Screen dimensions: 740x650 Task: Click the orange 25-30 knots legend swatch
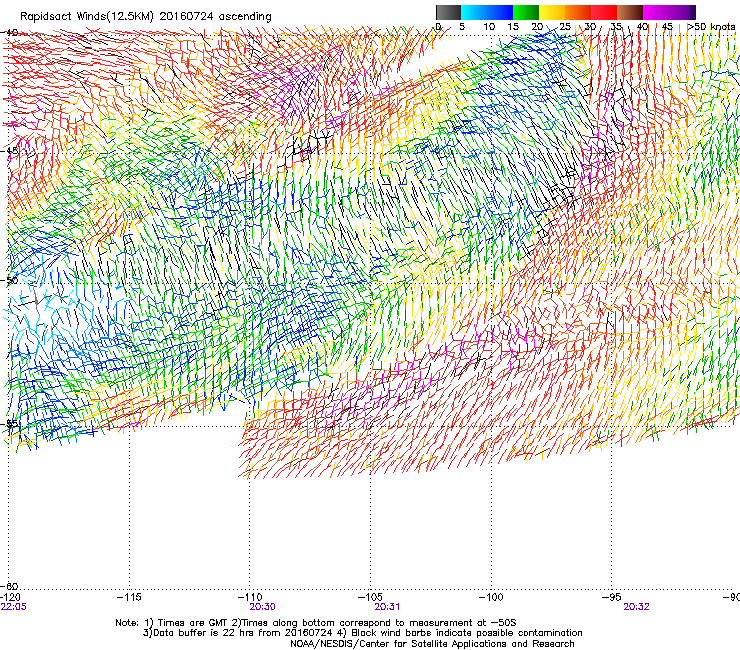pyautogui.click(x=578, y=12)
